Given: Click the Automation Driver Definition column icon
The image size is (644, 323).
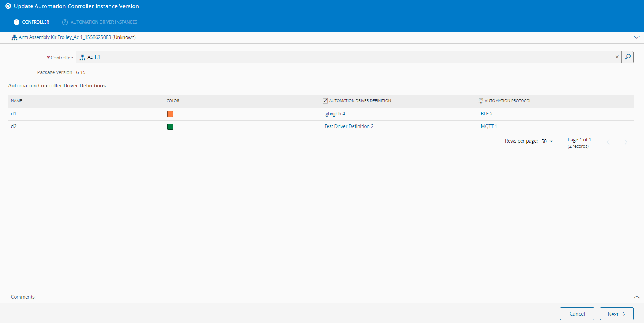Looking at the screenshot, I should tap(325, 101).
